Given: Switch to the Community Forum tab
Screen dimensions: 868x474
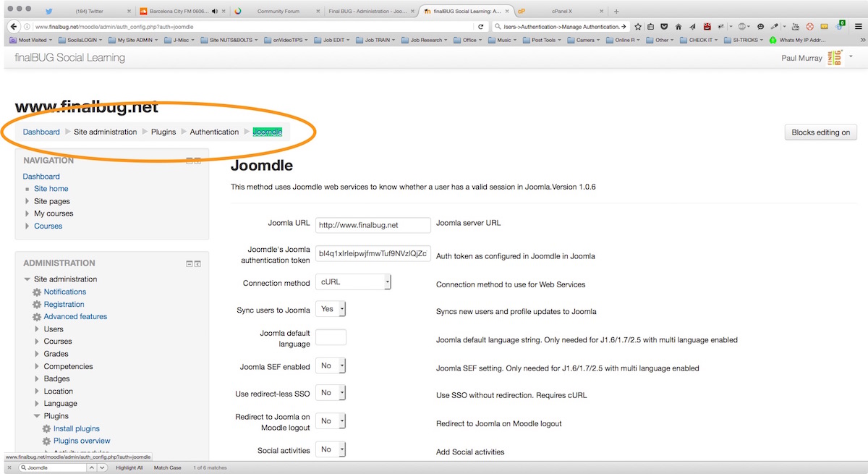Looking at the screenshot, I should (278, 12).
